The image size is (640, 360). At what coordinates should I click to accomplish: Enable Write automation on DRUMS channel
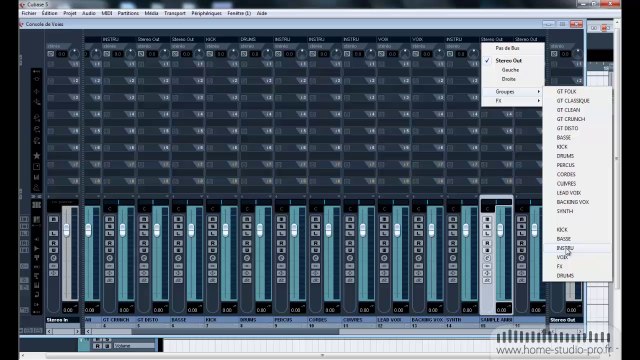pos(247,250)
